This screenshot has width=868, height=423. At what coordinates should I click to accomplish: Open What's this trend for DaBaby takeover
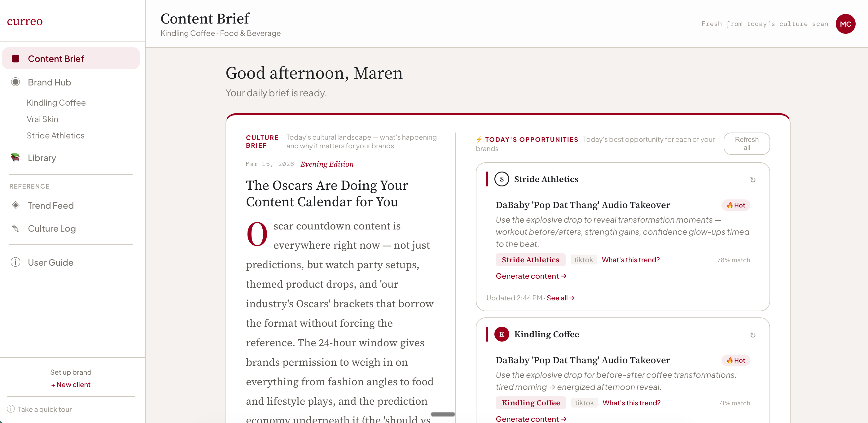[630, 260]
